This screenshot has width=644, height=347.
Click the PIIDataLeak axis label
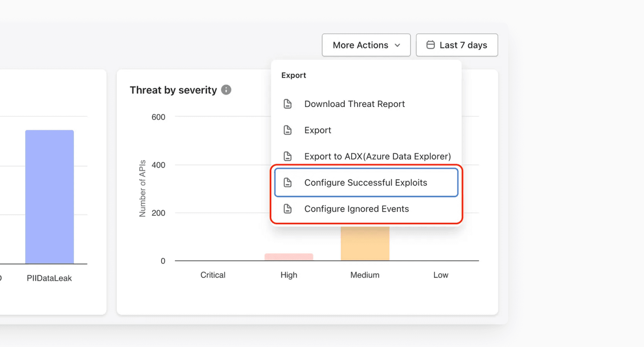pyautogui.click(x=49, y=278)
